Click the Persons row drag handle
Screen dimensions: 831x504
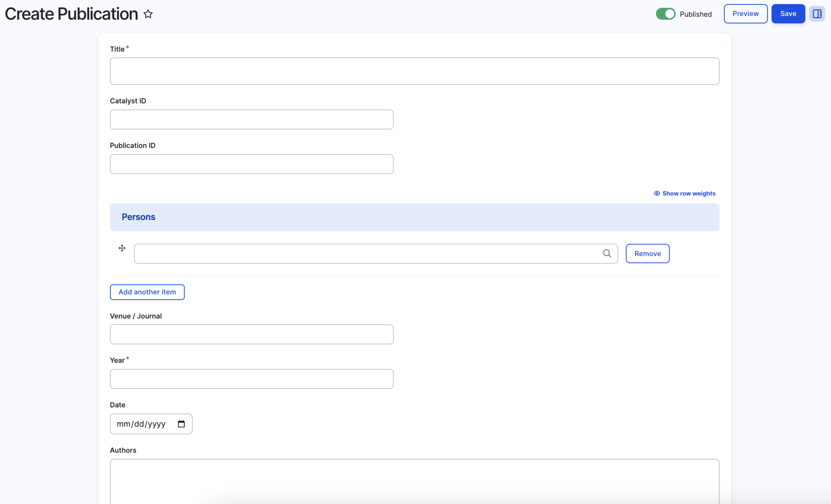(x=122, y=248)
